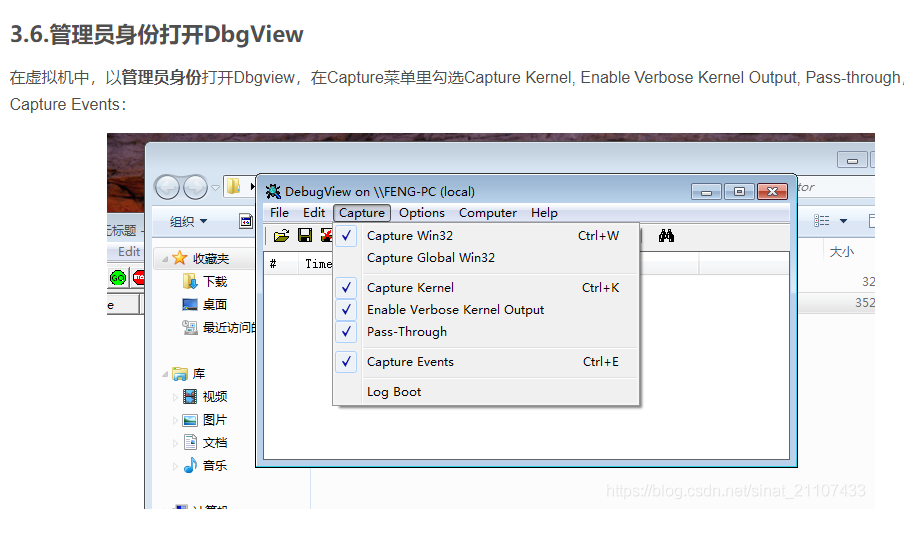This screenshot has height=536, width=904.
Task: Toggle Enable Verbose Kernel Output
Action: point(346,309)
